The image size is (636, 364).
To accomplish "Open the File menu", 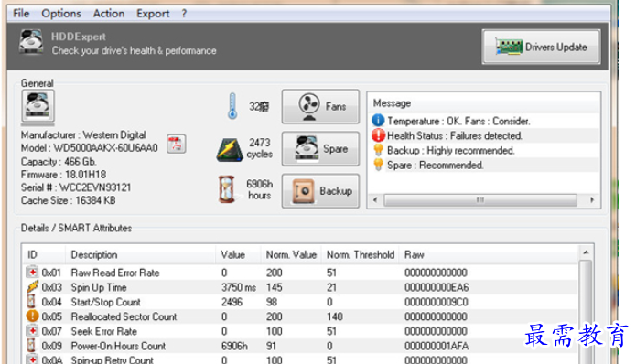I will 21,14.
